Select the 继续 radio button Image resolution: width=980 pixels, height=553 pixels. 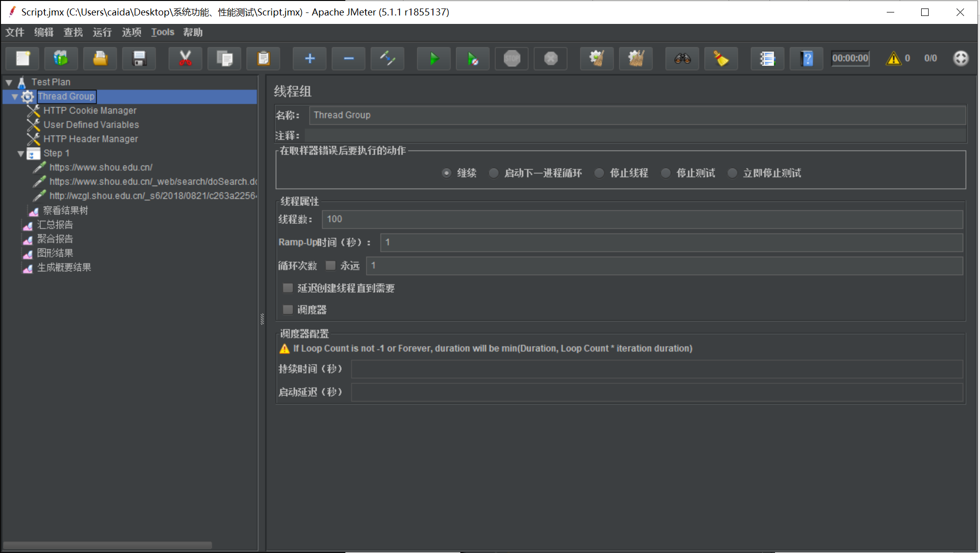click(x=446, y=173)
